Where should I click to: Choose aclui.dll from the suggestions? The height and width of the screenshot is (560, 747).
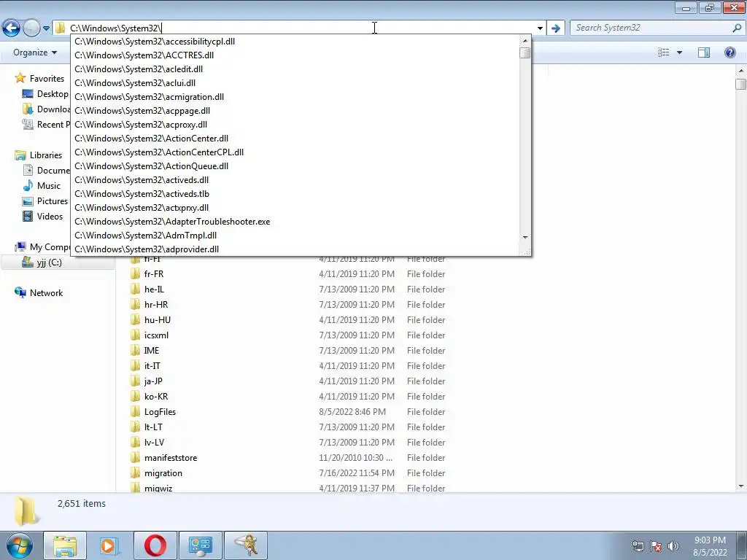295,83
